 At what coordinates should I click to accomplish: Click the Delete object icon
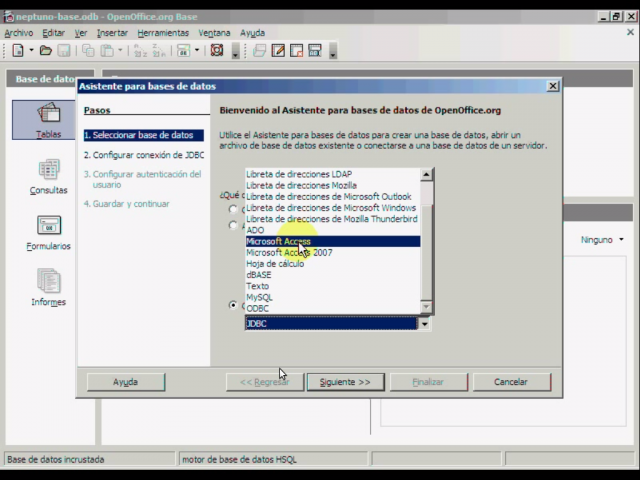coord(296,51)
